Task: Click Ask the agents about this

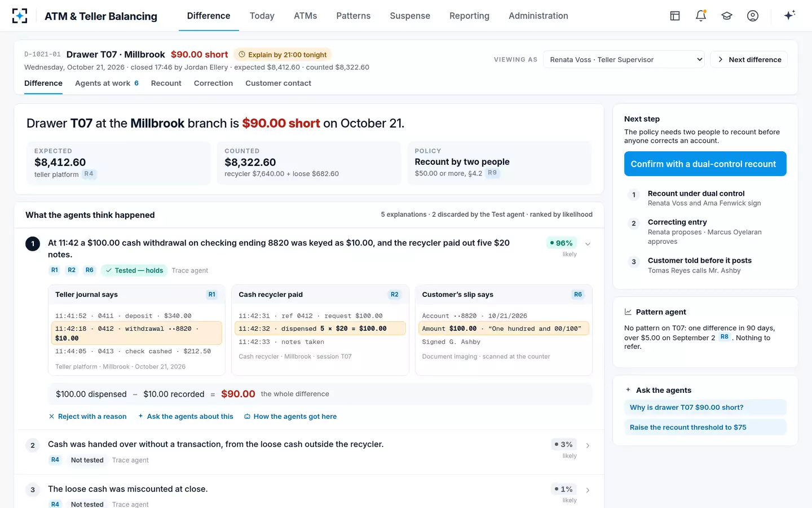Action: tap(186, 417)
